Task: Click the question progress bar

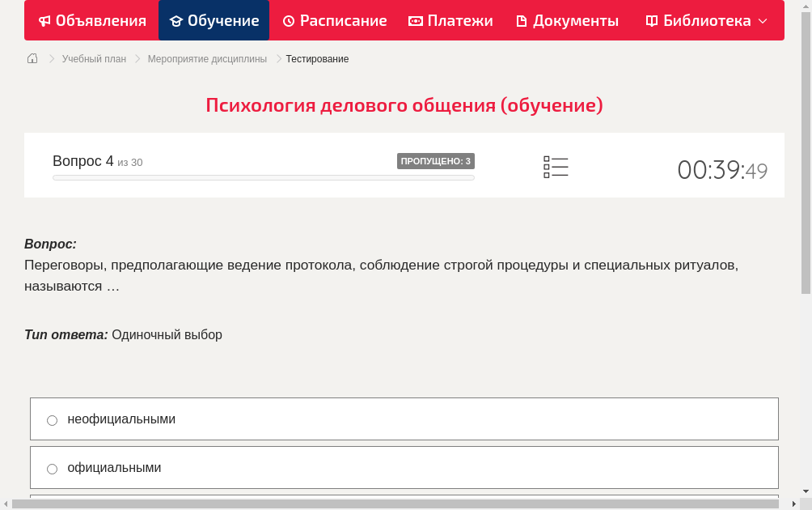Action: pos(263,177)
